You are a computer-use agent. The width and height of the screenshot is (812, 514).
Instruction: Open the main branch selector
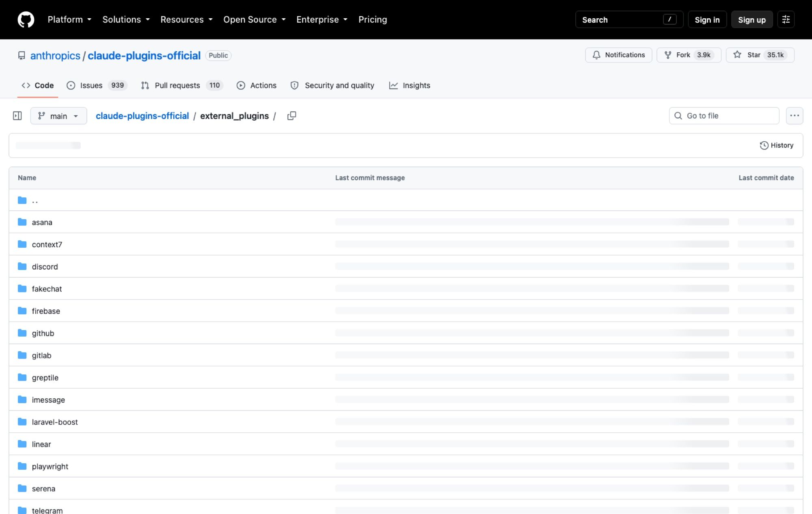(x=58, y=116)
